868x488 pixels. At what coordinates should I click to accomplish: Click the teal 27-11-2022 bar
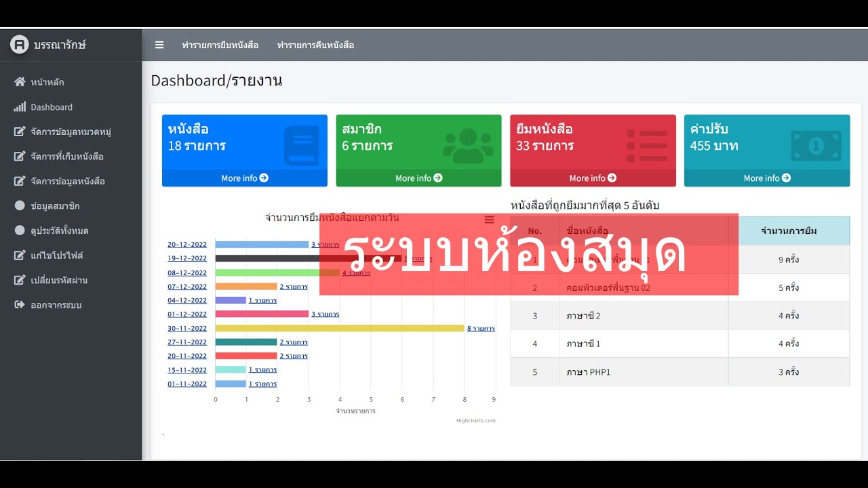[x=246, y=342]
